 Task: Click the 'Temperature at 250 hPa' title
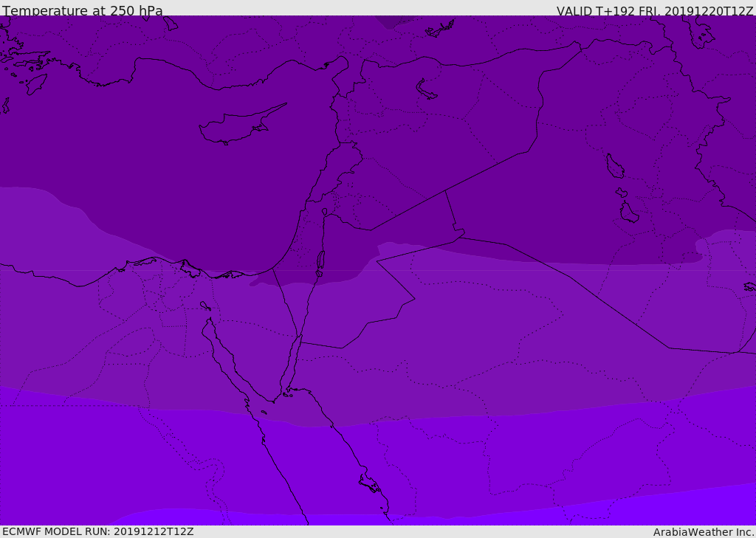pyautogui.click(x=83, y=10)
